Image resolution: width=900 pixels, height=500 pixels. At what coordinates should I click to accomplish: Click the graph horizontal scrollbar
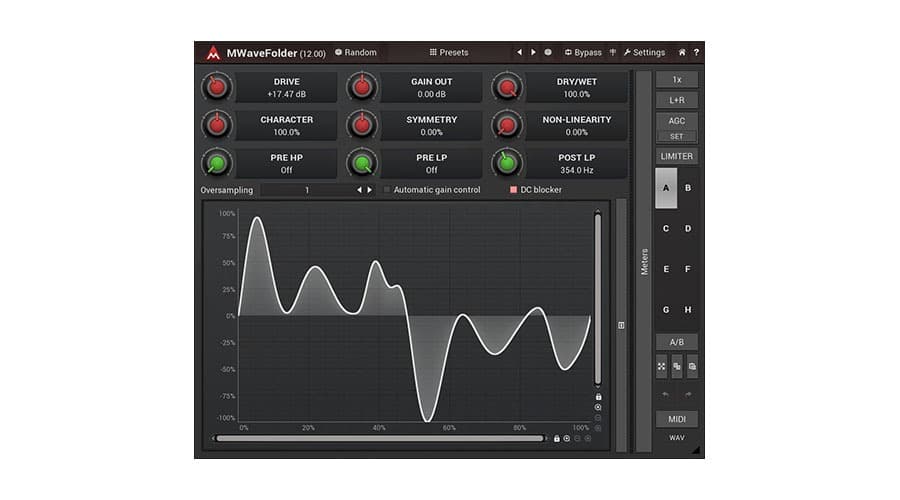click(x=379, y=439)
